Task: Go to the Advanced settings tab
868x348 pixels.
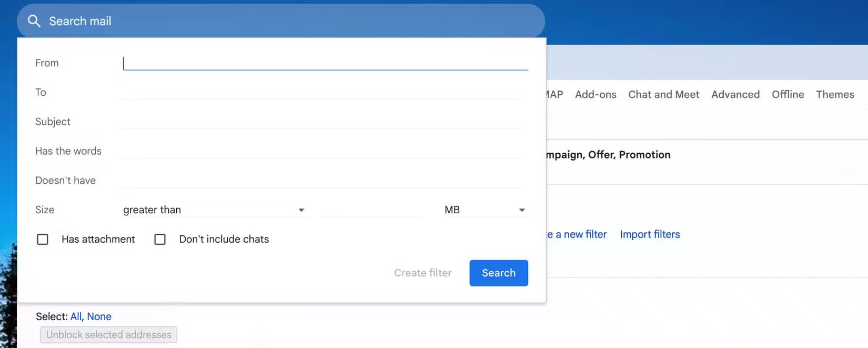Action: click(735, 94)
